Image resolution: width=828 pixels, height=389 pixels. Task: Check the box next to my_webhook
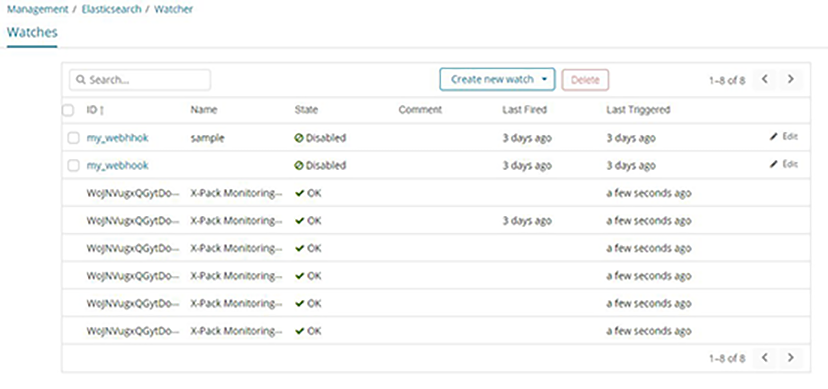tap(73, 165)
